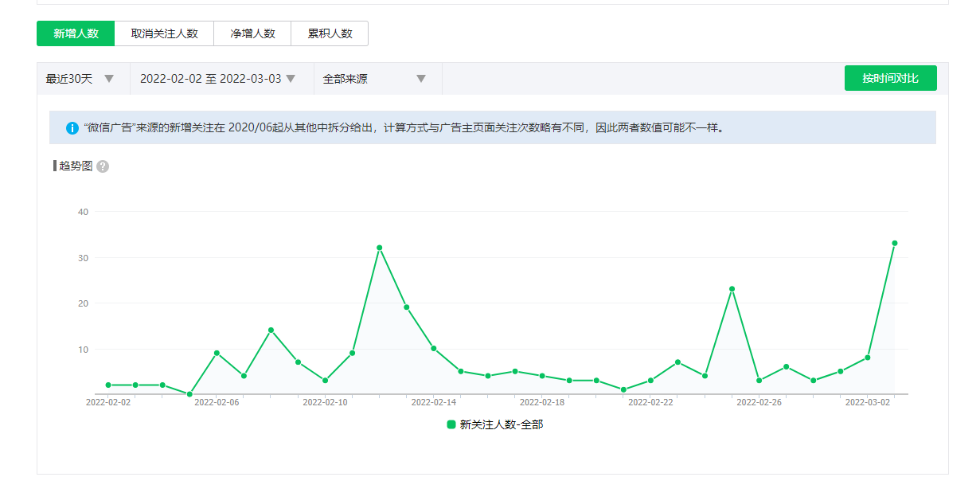Click the 按时间对比 button
Image resolution: width=980 pixels, height=477 pixels.
pyautogui.click(x=890, y=78)
